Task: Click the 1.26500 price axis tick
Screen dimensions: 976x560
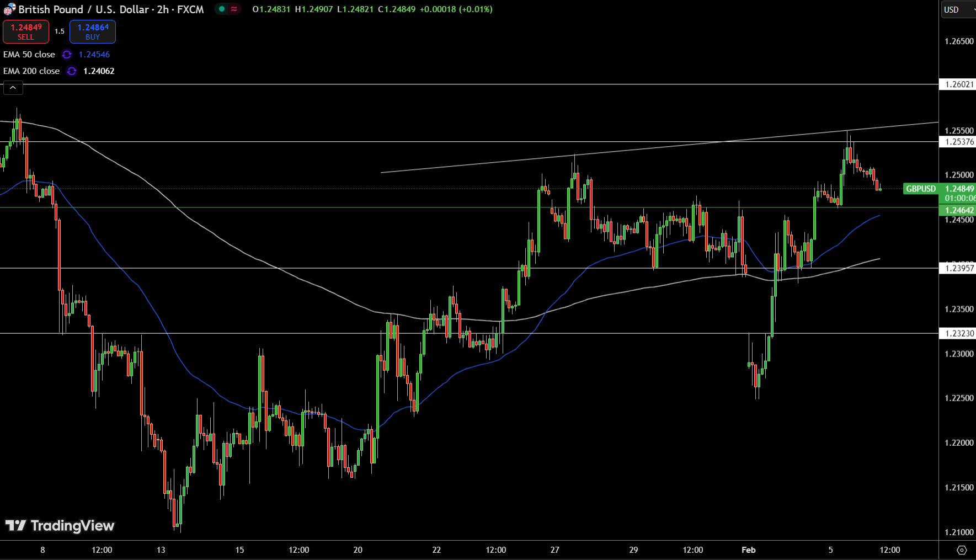Action: (x=959, y=41)
